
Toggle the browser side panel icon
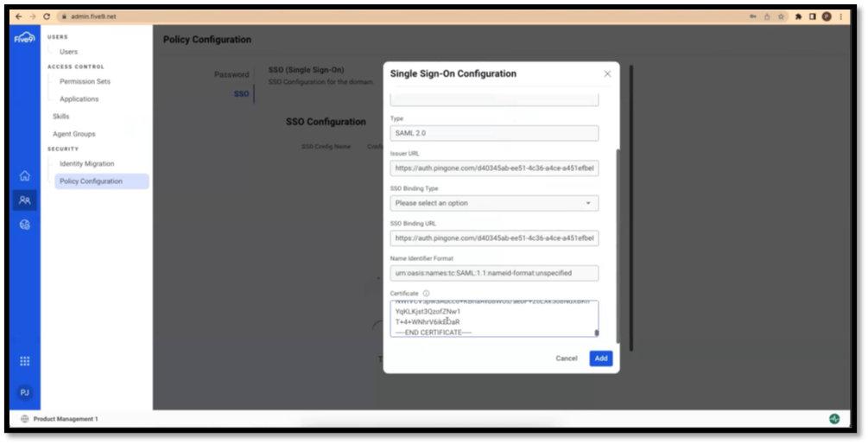812,16
